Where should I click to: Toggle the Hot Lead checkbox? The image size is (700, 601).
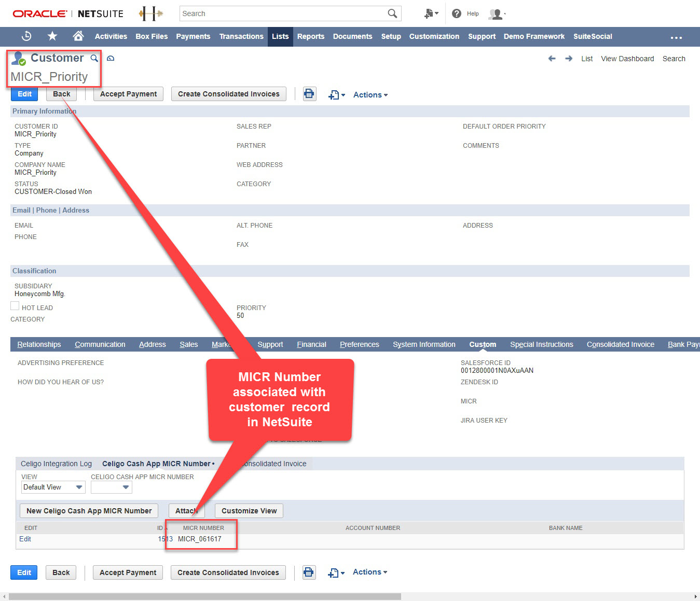15,306
